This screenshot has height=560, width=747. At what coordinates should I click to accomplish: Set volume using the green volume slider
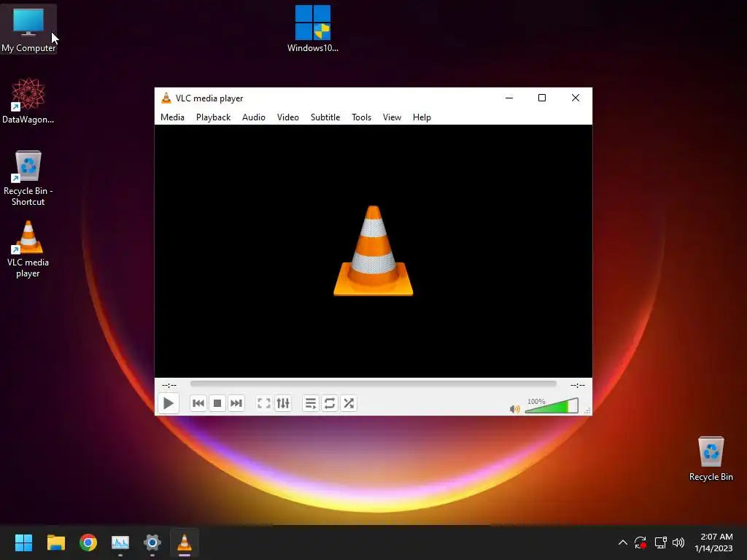(x=551, y=405)
